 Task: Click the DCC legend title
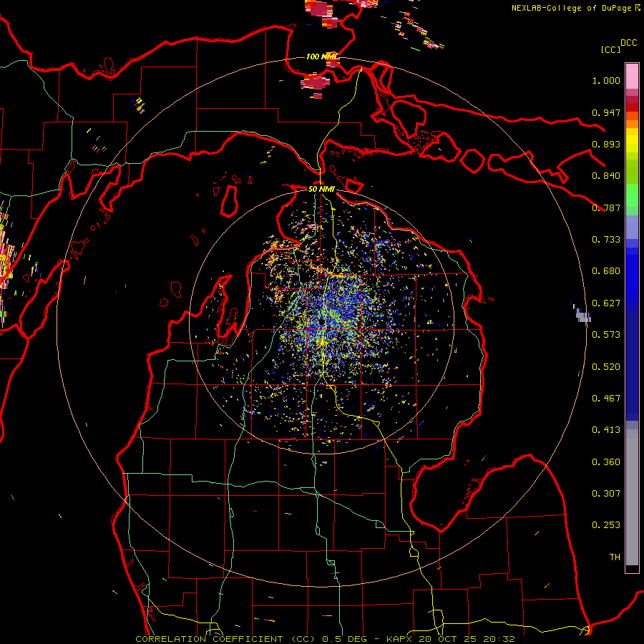628,43
